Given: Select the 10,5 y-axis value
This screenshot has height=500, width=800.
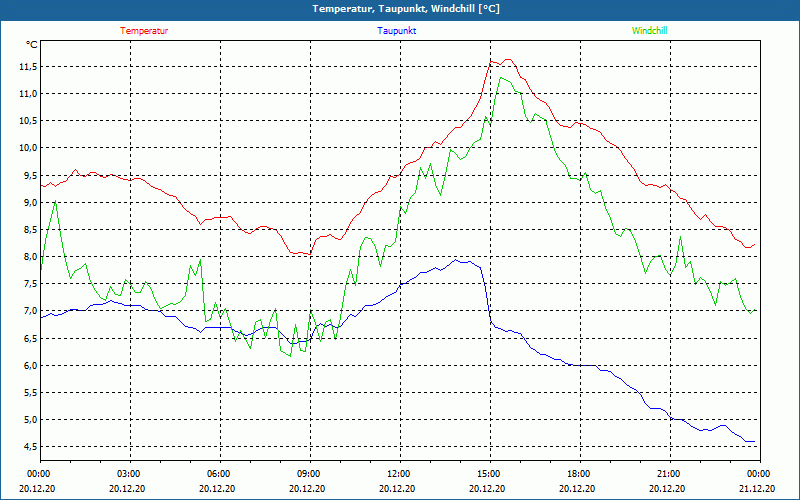Looking at the screenshot, I should pos(29,121).
